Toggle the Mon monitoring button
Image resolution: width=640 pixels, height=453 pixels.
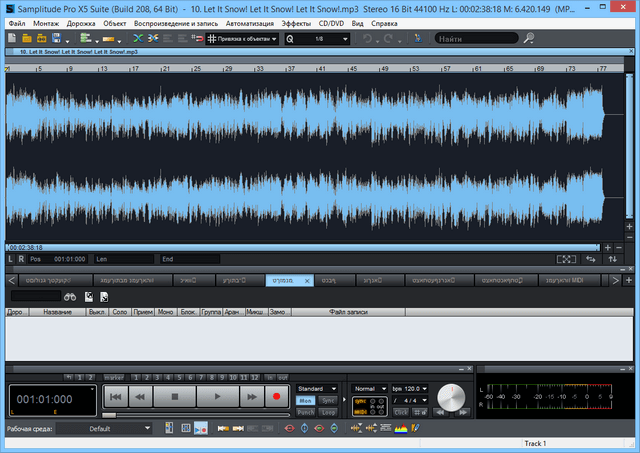pyautogui.click(x=306, y=400)
